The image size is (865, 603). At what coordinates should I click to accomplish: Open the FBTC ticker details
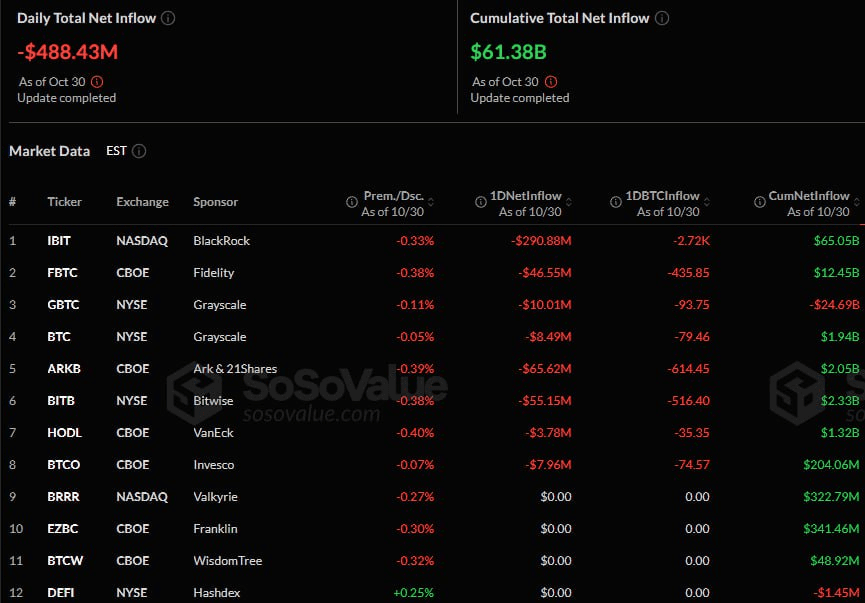coord(58,272)
